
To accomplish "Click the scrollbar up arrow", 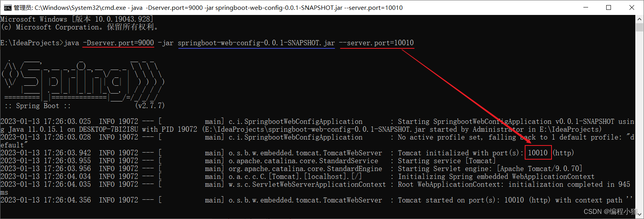I will click(x=640, y=18).
